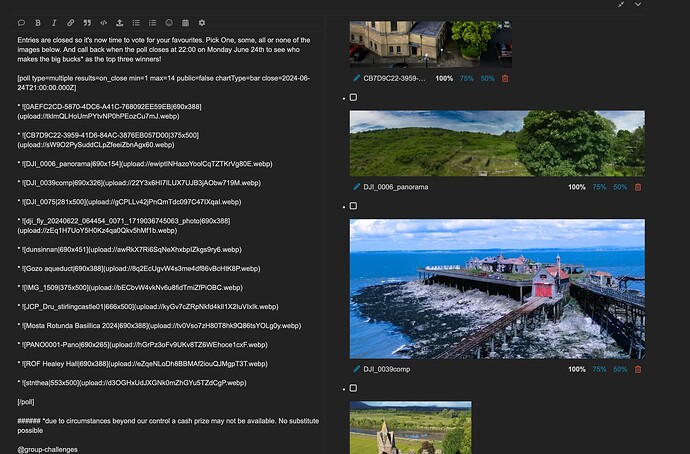Set DJI_0006_panorama image to 50%
Viewport: 690px width, 454px height.
point(620,187)
